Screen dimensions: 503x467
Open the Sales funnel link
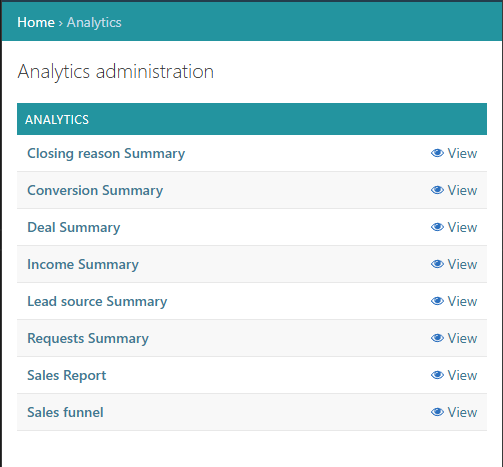point(65,412)
